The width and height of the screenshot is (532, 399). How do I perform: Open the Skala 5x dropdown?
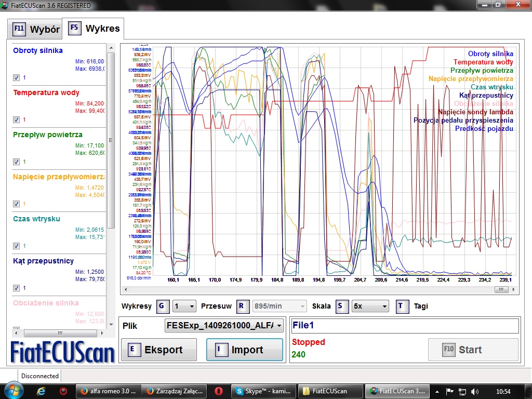coord(370,307)
